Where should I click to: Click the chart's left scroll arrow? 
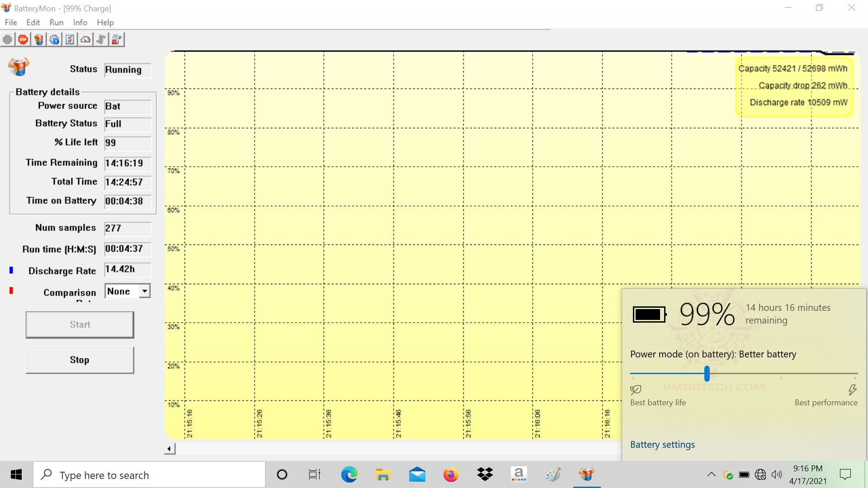[x=170, y=449]
